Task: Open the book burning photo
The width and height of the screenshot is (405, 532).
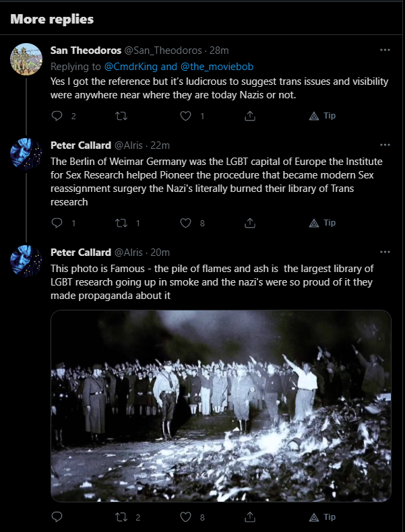Action: [x=221, y=406]
